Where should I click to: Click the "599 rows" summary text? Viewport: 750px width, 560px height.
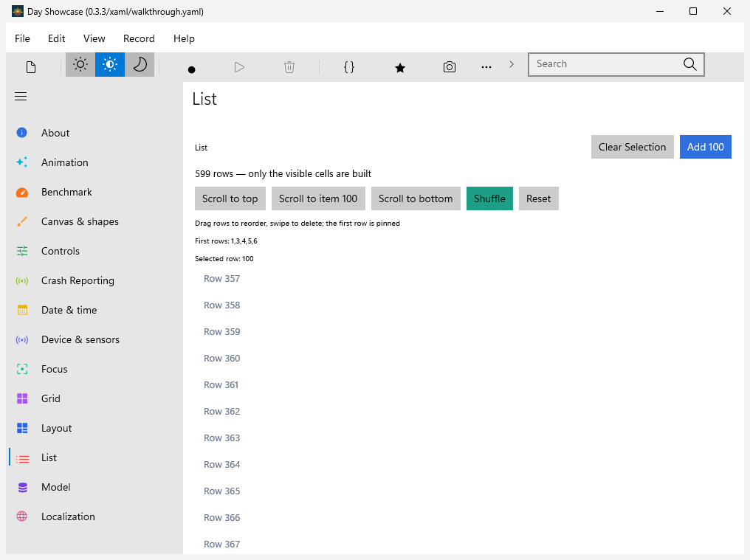click(x=283, y=173)
